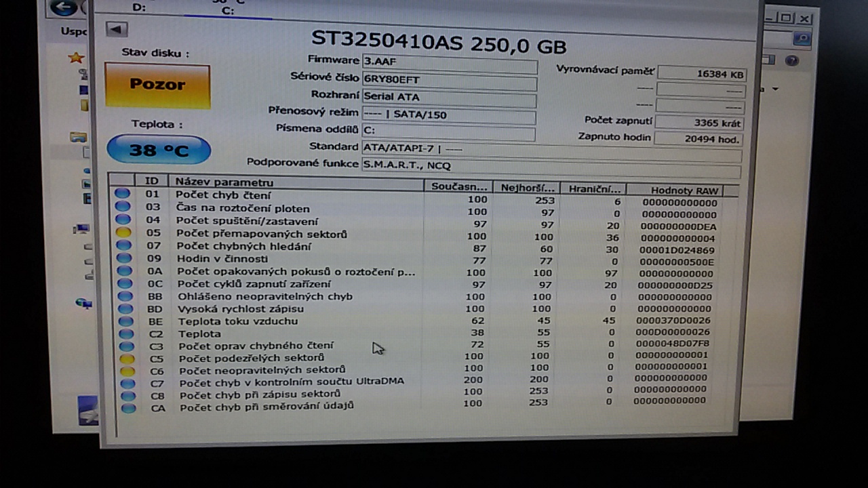Select the Čas na roztočení ploten row
Viewport: 868px width, 488px height.
click(423, 211)
